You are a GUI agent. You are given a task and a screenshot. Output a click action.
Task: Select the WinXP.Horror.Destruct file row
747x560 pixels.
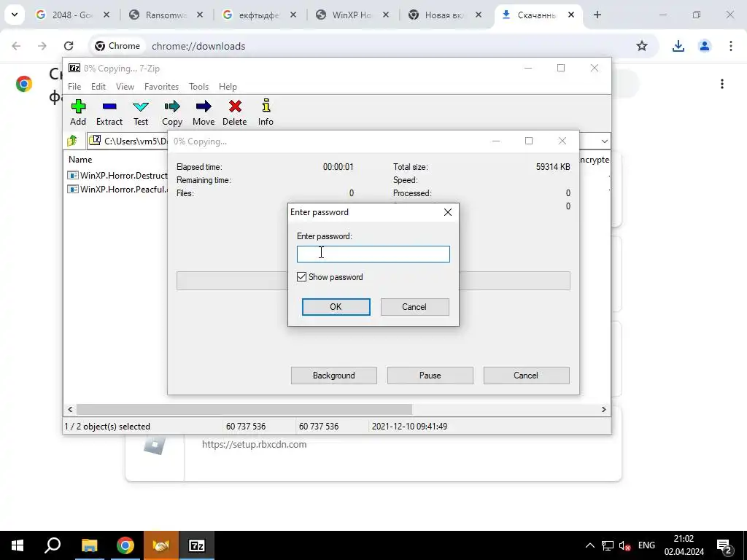coord(117,175)
